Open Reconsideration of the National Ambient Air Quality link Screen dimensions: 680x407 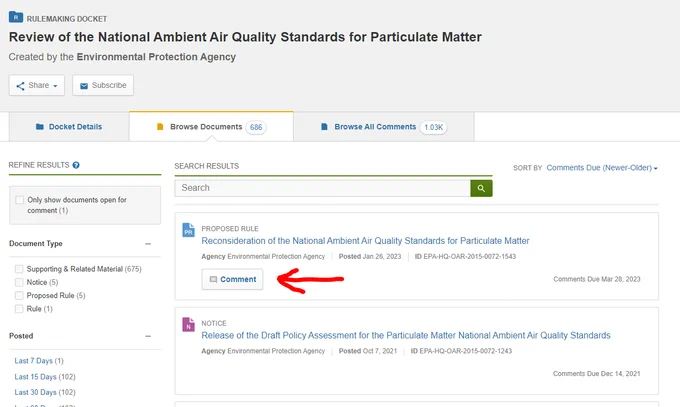(365, 241)
